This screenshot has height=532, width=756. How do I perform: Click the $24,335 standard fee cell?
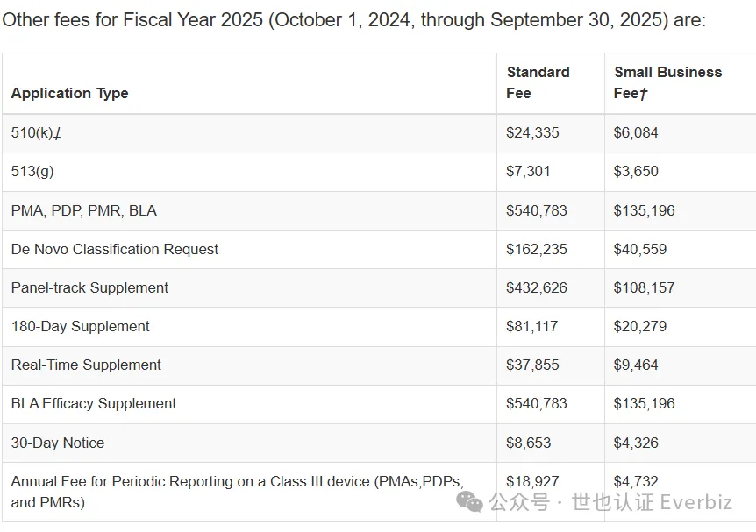532,132
